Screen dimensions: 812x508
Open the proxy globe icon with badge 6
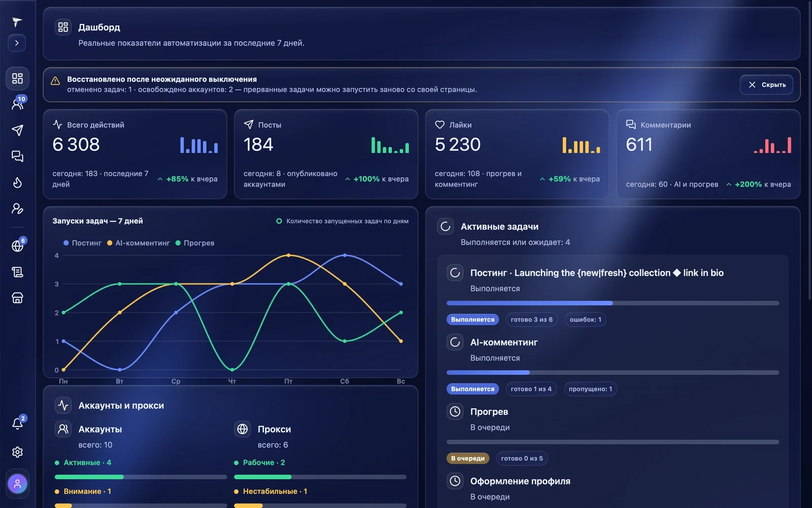click(x=17, y=246)
